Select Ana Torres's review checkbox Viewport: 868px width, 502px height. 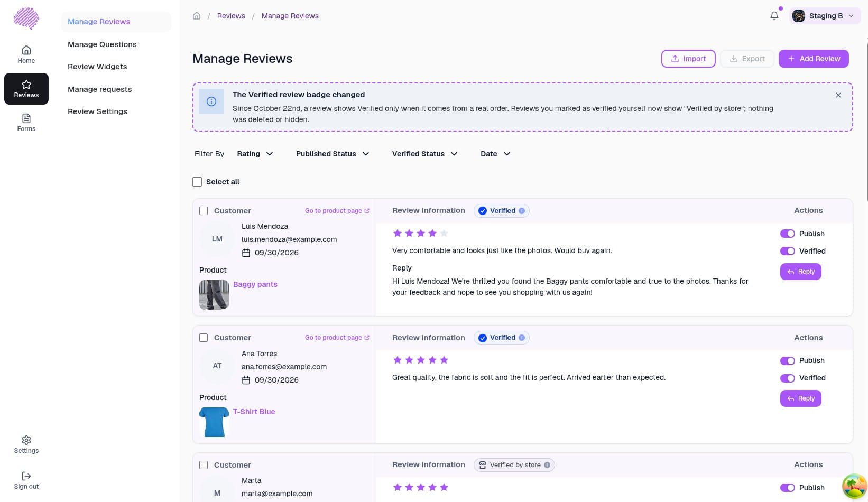tap(204, 338)
